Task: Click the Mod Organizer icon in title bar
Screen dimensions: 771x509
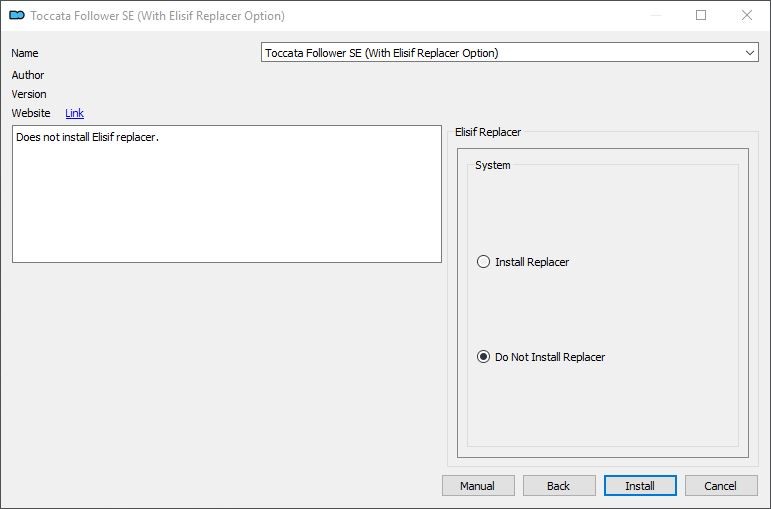Action: [17, 16]
